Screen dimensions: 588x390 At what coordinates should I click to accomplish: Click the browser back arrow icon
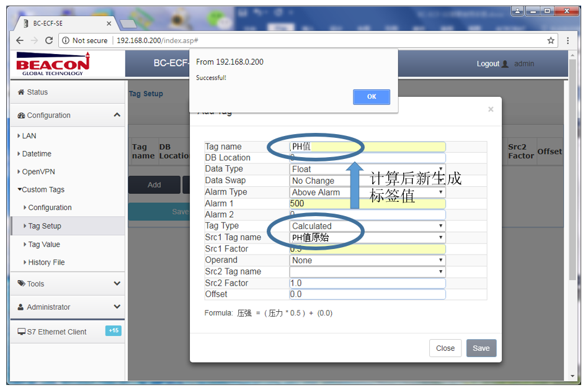click(20, 40)
